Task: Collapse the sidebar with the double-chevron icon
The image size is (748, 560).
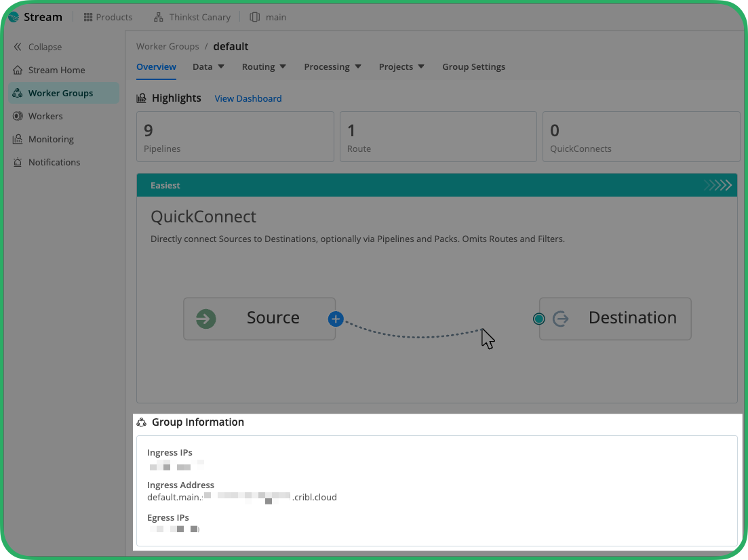Action: (18, 47)
